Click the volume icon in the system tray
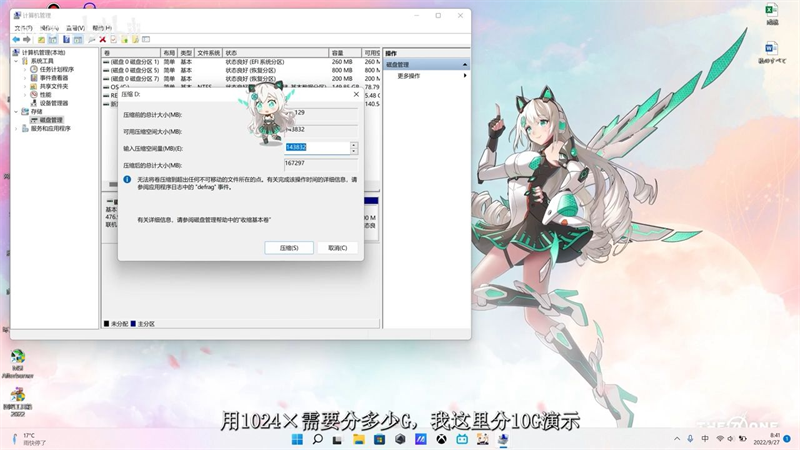Image resolution: width=800 pixels, height=450 pixels. (731, 439)
